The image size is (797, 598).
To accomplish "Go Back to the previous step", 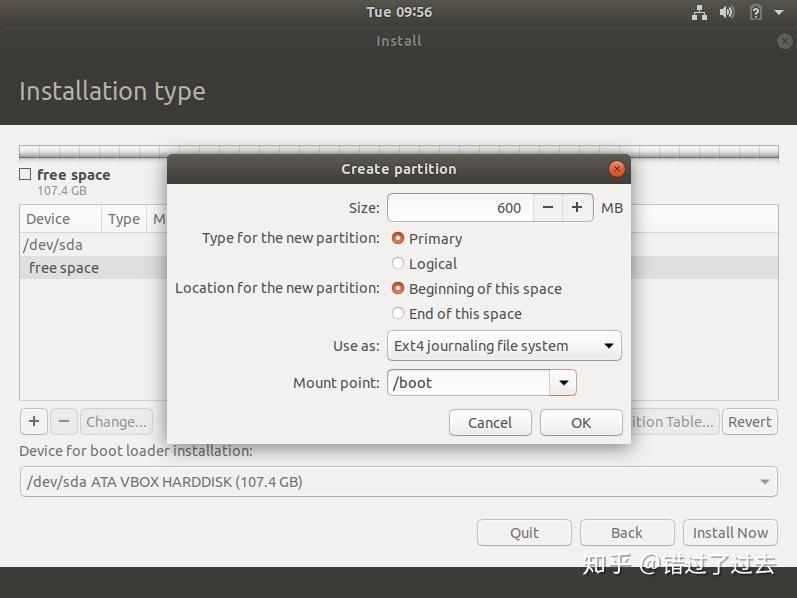I will [627, 532].
